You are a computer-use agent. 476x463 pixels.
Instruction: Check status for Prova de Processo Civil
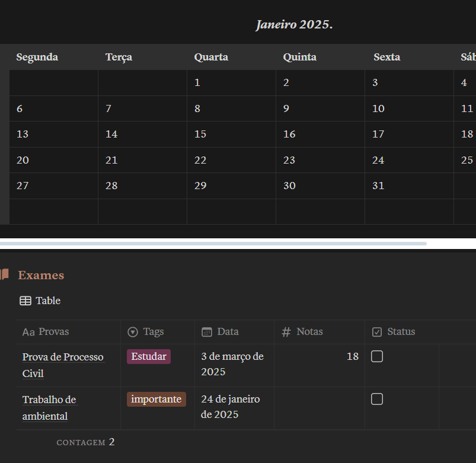[377, 356]
